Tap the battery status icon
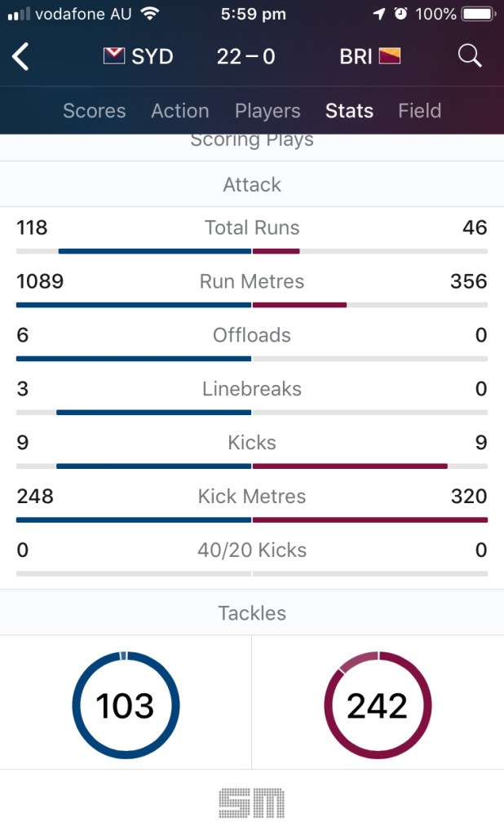504x835 pixels. coord(477,14)
